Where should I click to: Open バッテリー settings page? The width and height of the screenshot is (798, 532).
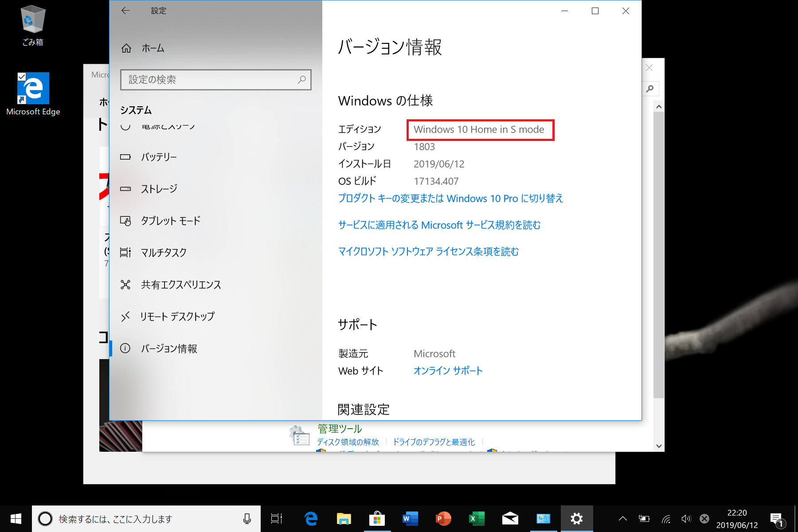tap(159, 157)
